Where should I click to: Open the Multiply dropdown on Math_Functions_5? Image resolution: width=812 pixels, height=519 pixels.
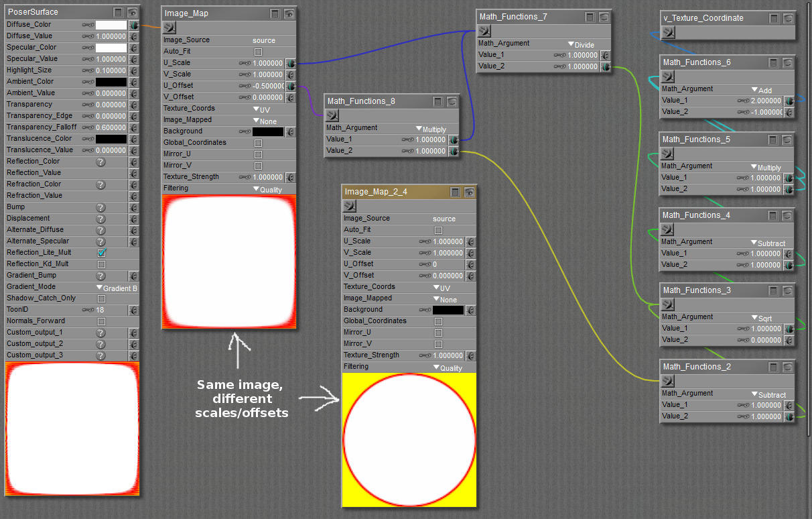pyautogui.click(x=766, y=167)
